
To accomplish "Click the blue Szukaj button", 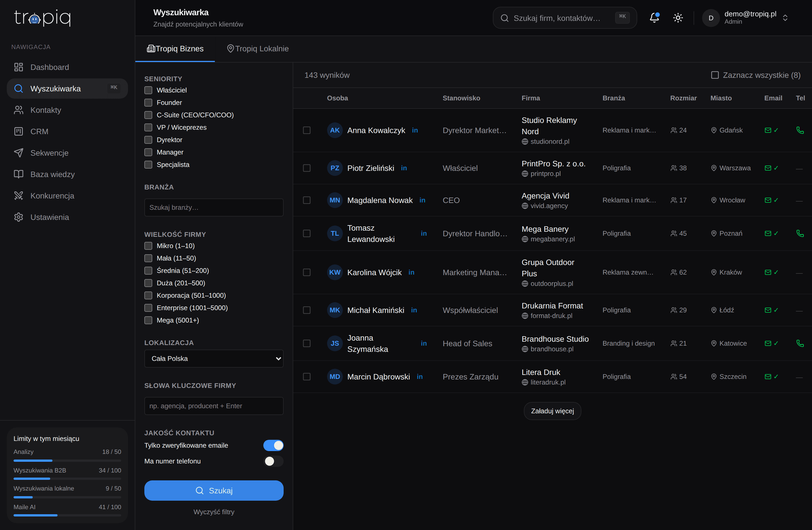I will pyautogui.click(x=214, y=491).
